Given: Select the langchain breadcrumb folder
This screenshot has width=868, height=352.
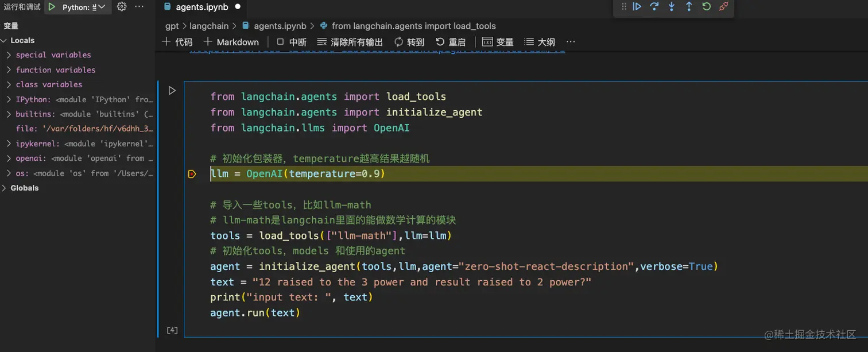Looking at the screenshot, I should [209, 26].
